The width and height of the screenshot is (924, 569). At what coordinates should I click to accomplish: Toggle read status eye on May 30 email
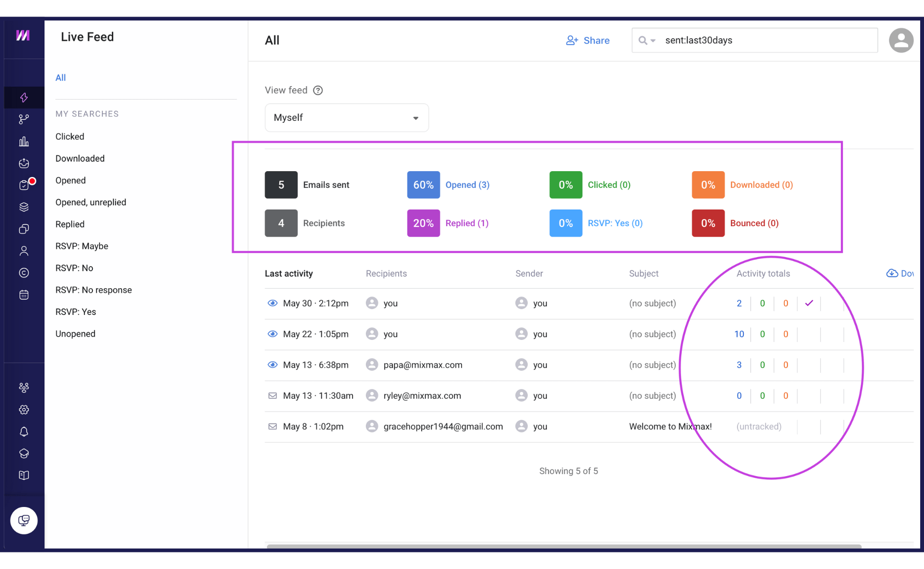272,303
